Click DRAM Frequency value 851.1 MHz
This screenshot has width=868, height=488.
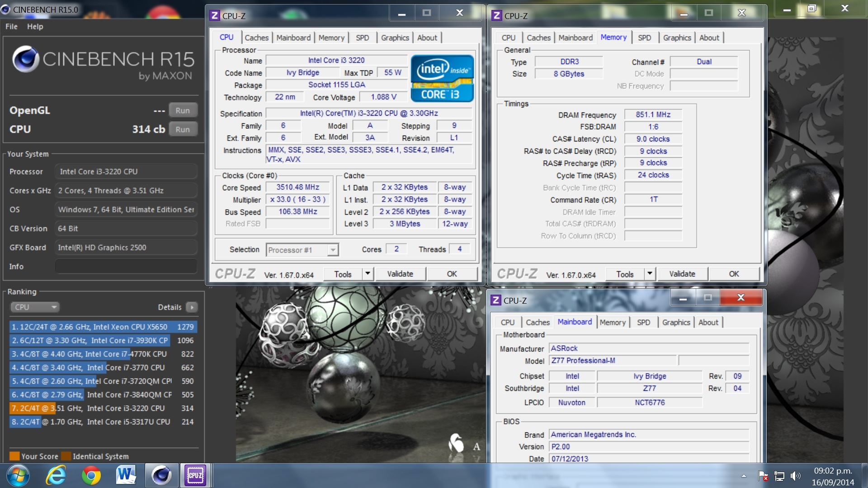653,115
